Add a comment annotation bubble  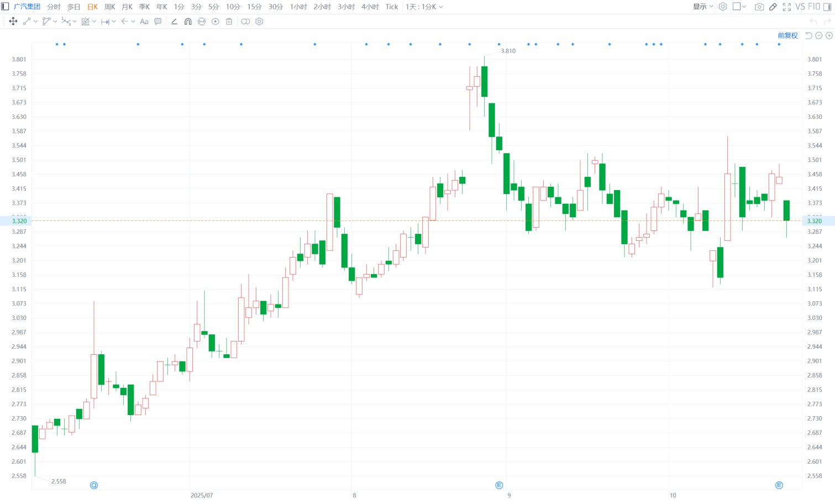point(158,22)
